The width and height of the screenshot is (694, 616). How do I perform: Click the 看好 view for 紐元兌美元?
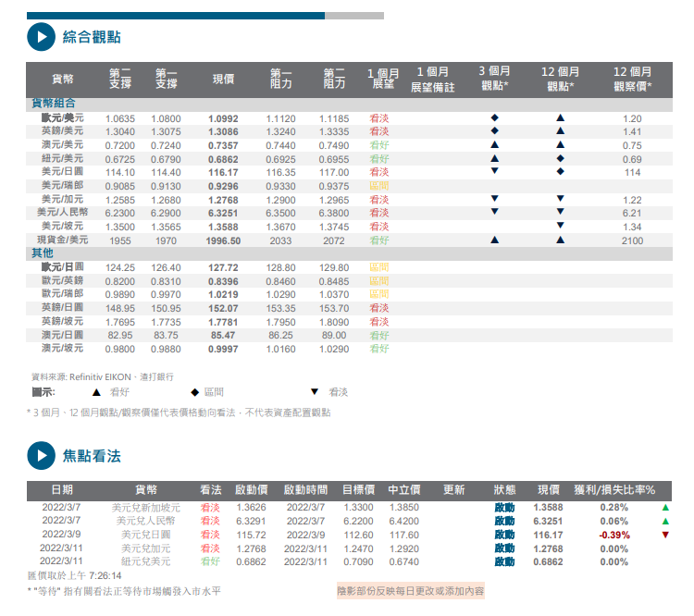point(210,562)
